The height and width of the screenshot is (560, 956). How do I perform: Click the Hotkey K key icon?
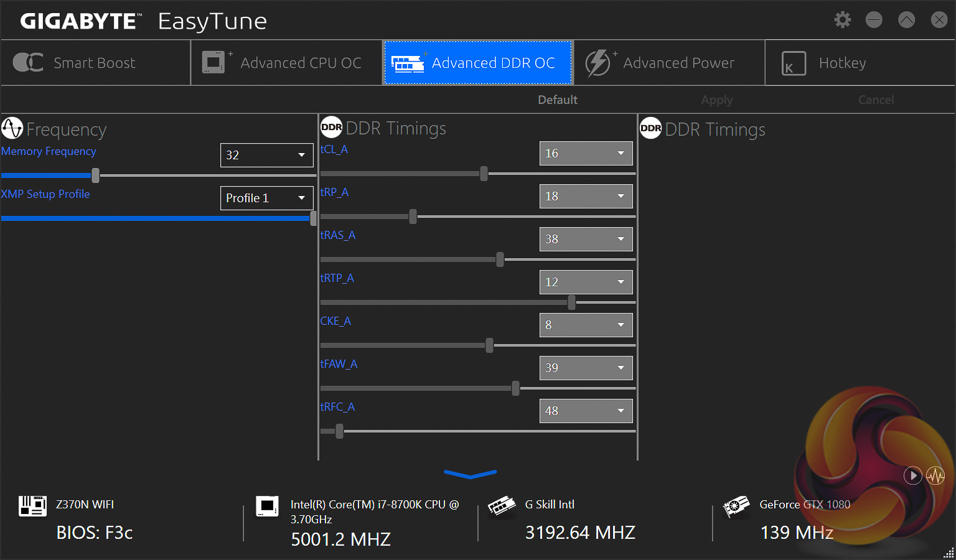794,63
